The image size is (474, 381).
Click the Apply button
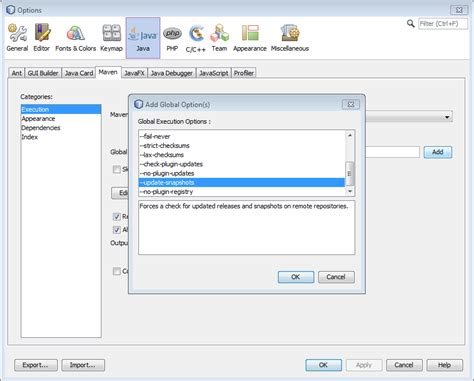364,365
